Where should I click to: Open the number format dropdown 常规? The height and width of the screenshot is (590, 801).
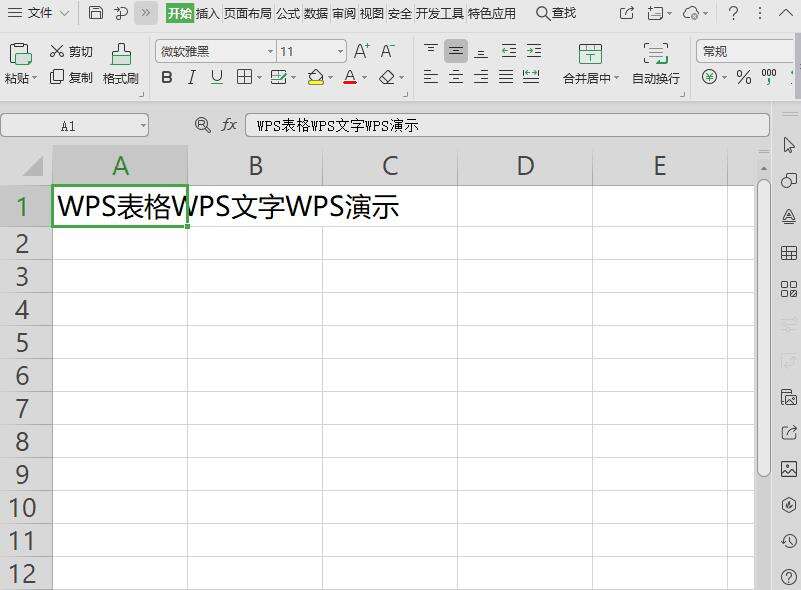(747, 51)
